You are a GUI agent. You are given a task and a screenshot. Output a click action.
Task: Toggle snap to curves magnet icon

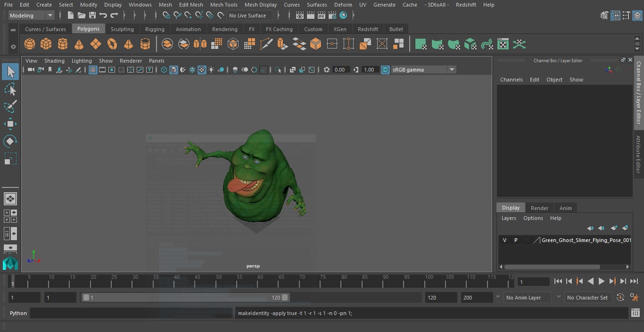pos(177,16)
